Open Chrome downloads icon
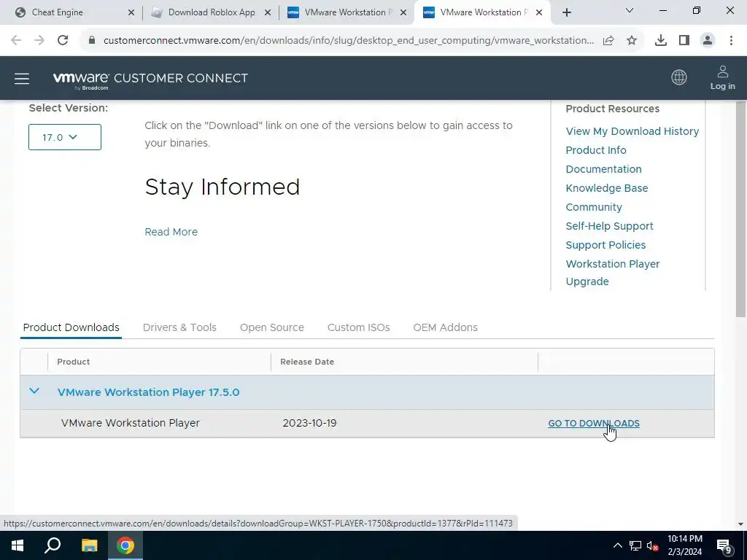This screenshot has height=560, width=747. pyautogui.click(x=661, y=41)
